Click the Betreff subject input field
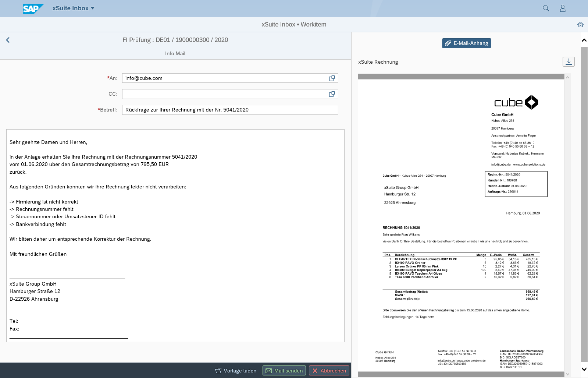Image resolution: width=588 pixels, height=378 pixels. click(x=230, y=110)
